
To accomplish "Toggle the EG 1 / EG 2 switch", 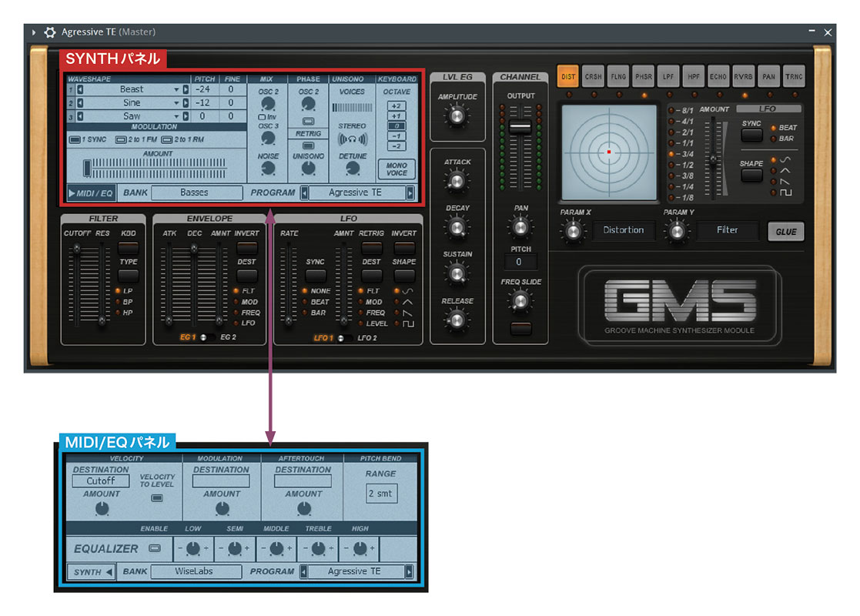I will pos(206,337).
